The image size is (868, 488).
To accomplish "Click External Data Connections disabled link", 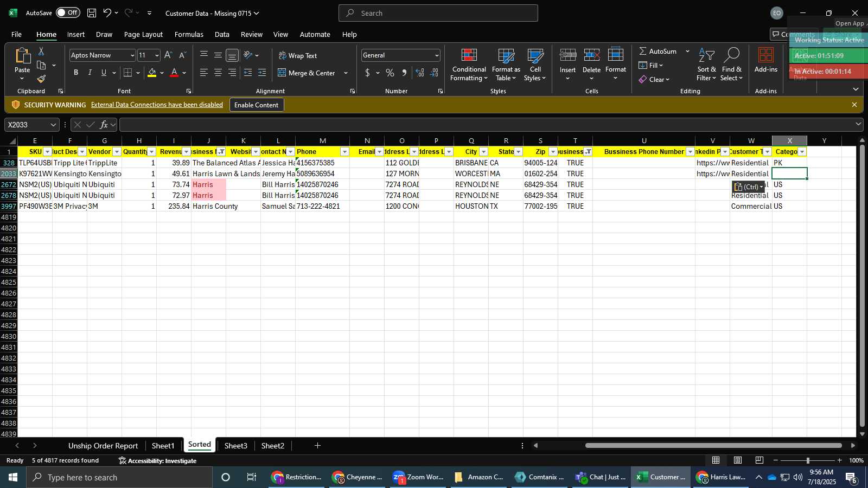I will (x=157, y=105).
